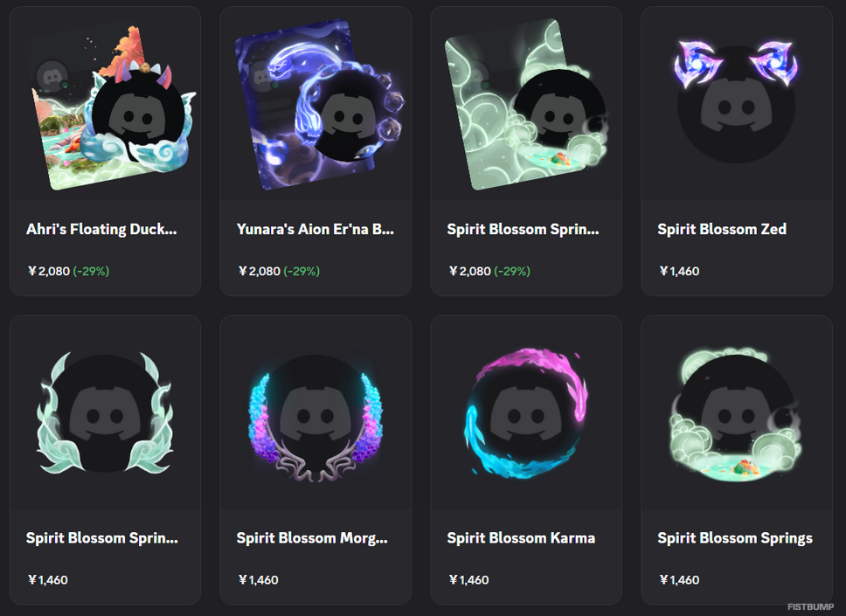Click the Spirit Blossom Springs bundle card image

tap(526, 104)
